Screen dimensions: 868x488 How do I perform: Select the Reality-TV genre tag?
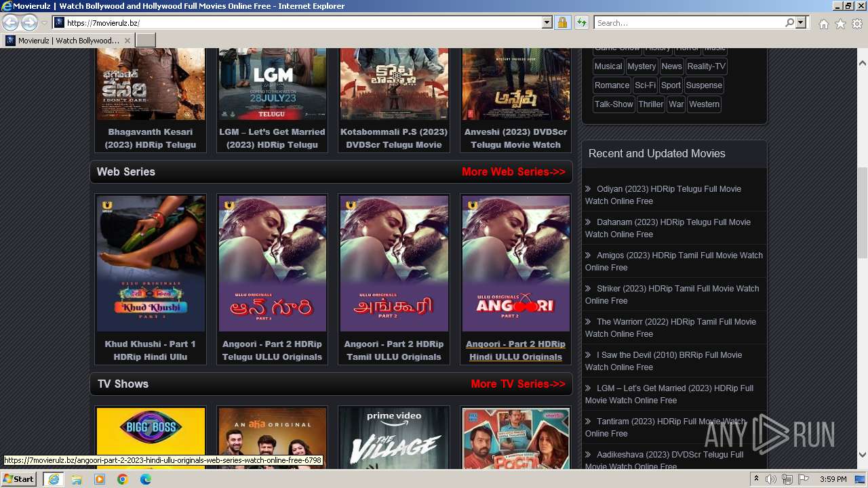point(706,66)
